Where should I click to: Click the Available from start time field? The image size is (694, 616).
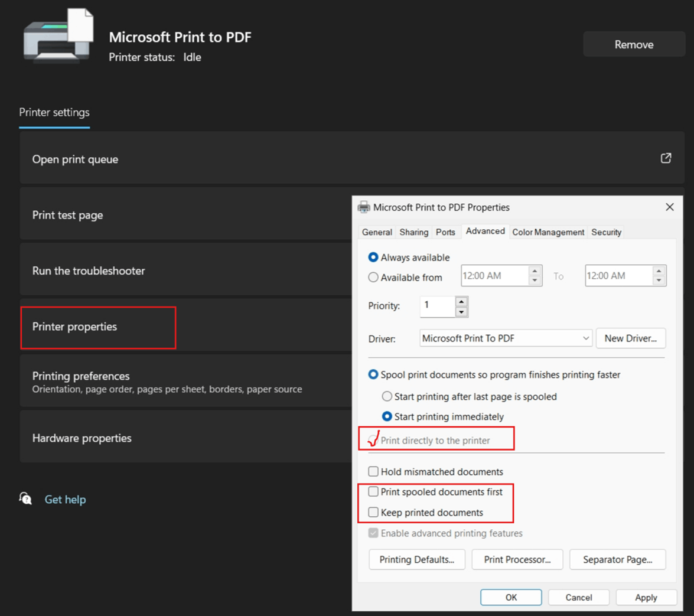(x=495, y=276)
